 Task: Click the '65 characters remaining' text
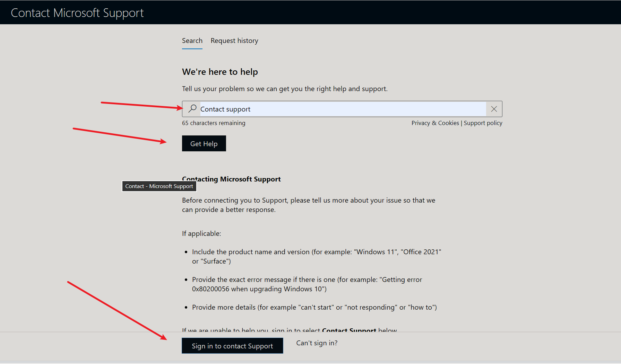(214, 123)
